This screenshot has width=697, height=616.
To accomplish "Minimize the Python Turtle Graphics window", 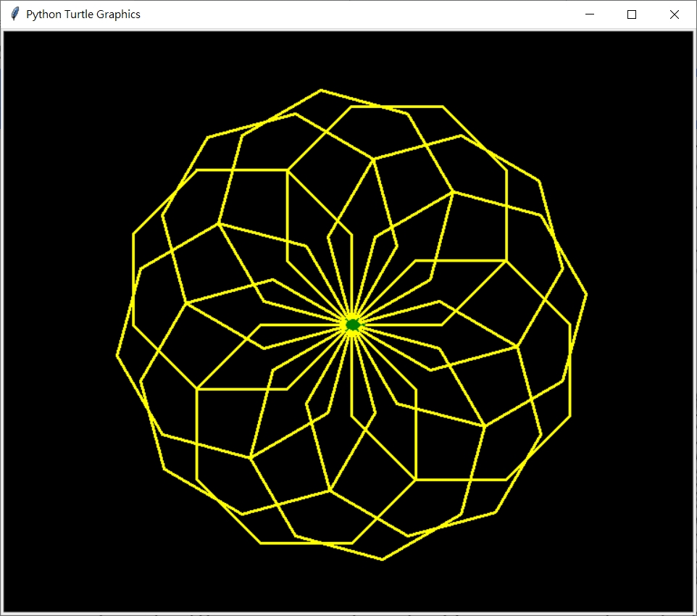I will (x=589, y=14).
